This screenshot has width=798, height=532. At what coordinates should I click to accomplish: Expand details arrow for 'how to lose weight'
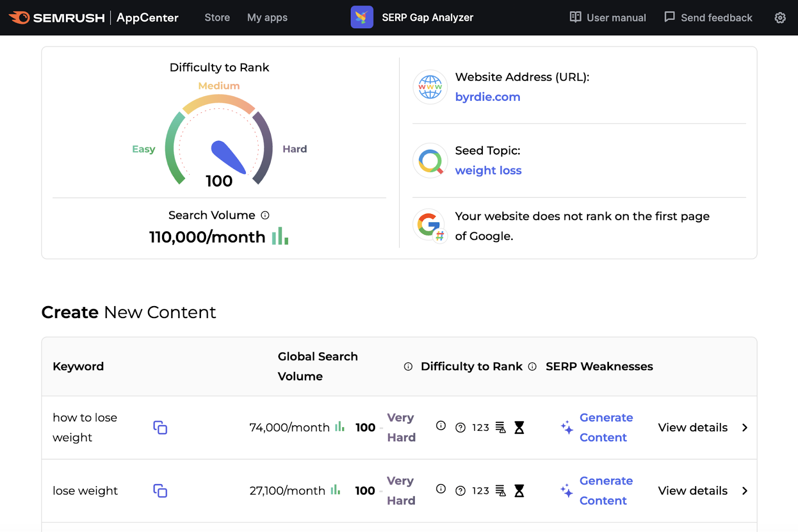click(x=745, y=427)
